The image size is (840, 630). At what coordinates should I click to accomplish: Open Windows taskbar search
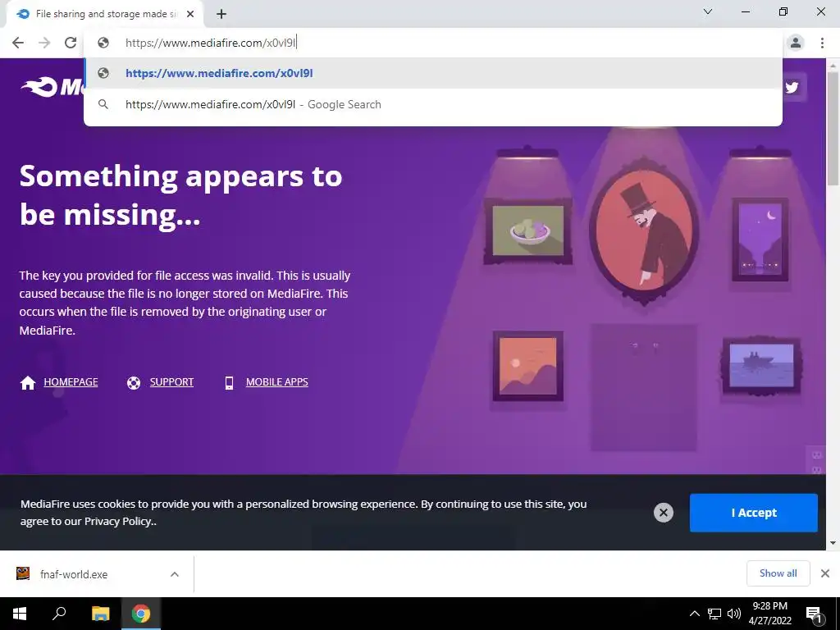[59, 614]
